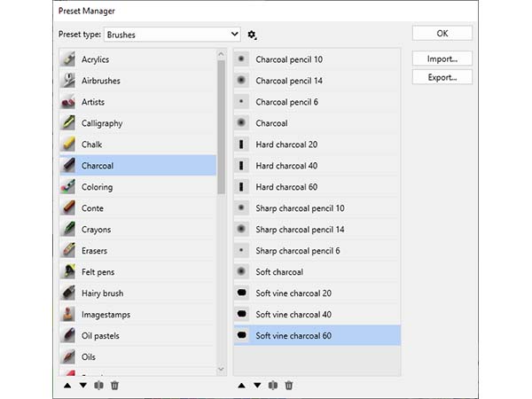Viewport: 532px width, 399px height.
Task: Click the Import... button
Action: [442, 59]
